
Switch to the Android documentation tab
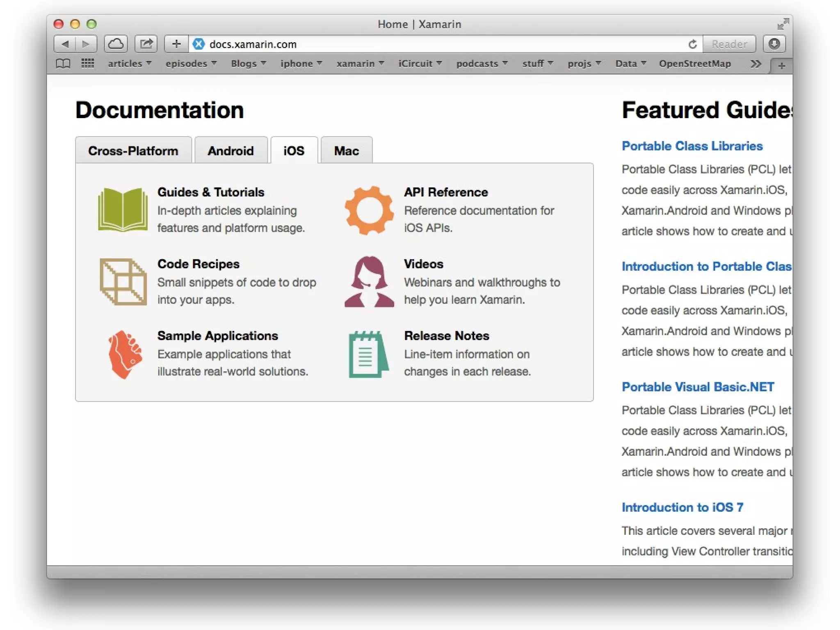click(x=231, y=151)
